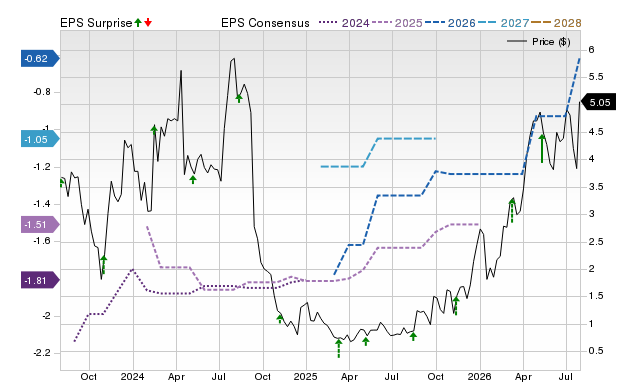This screenshot has width=640, height=382.
Task: Select the dashed surprise arrow near March 2026
Action: point(512,211)
